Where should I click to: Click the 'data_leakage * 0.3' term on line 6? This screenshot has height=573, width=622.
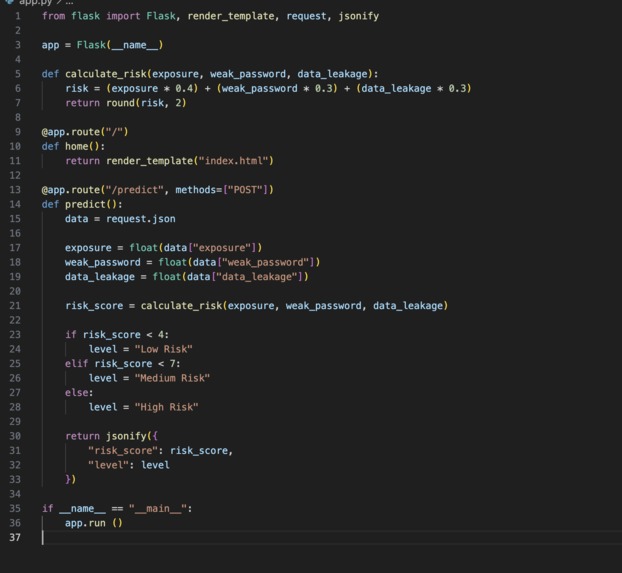[414, 88]
